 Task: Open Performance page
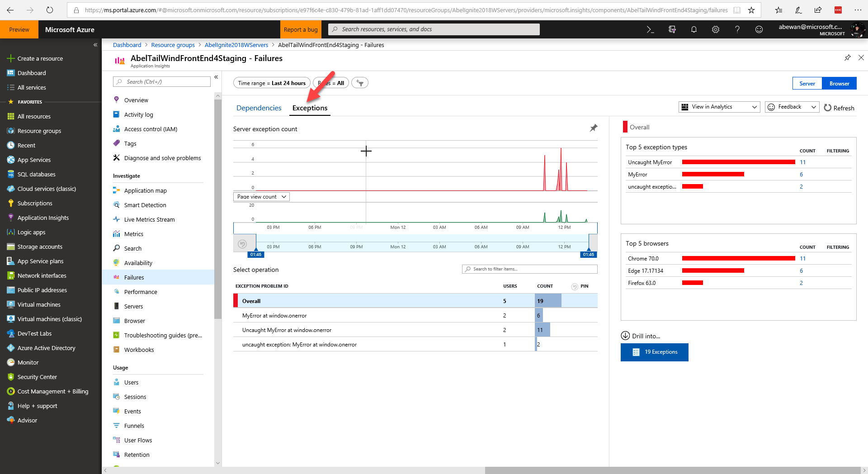coord(141,292)
